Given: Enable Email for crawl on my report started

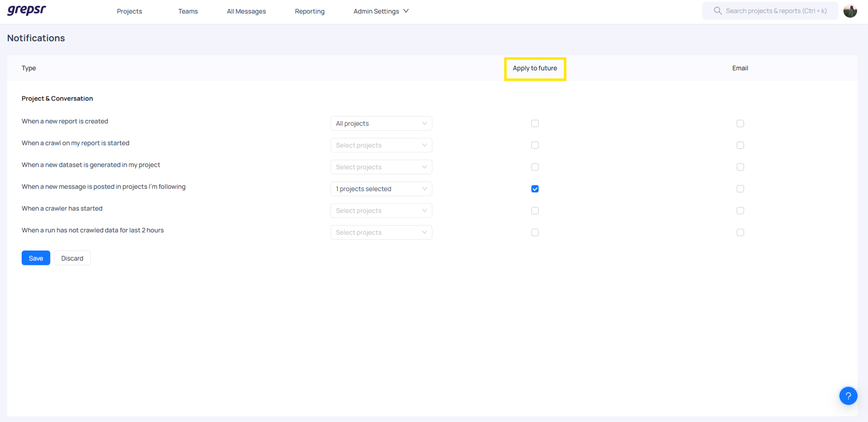Looking at the screenshot, I should 740,145.
